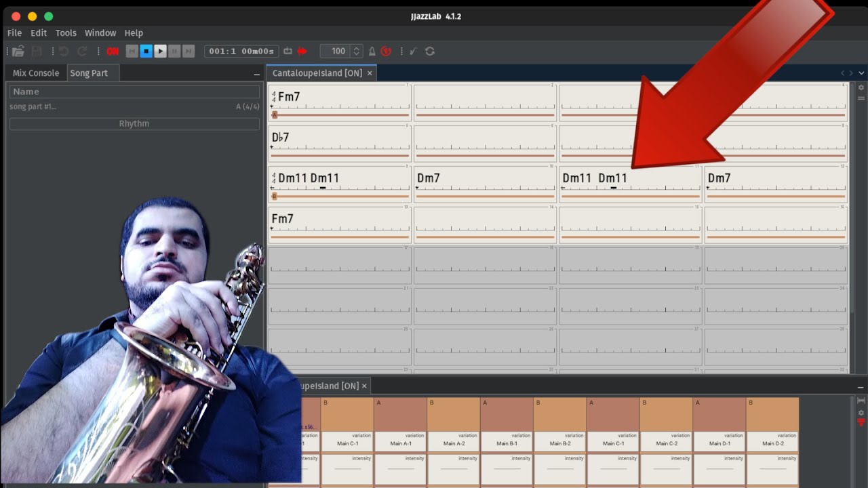Image resolution: width=868 pixels, height=488 pixels.
Task: Redo the action via the toolbar arrow
Action: pos(81,51)
